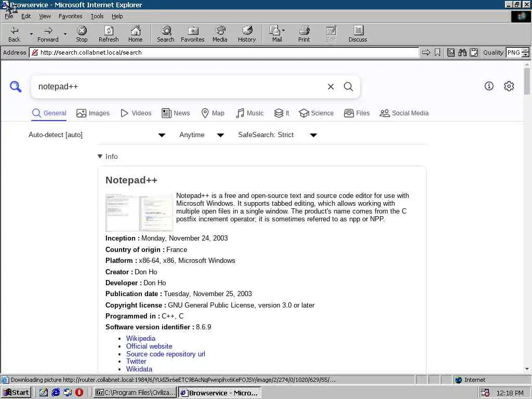
Task: Print the current page
Action: click(x=304, y=34)
